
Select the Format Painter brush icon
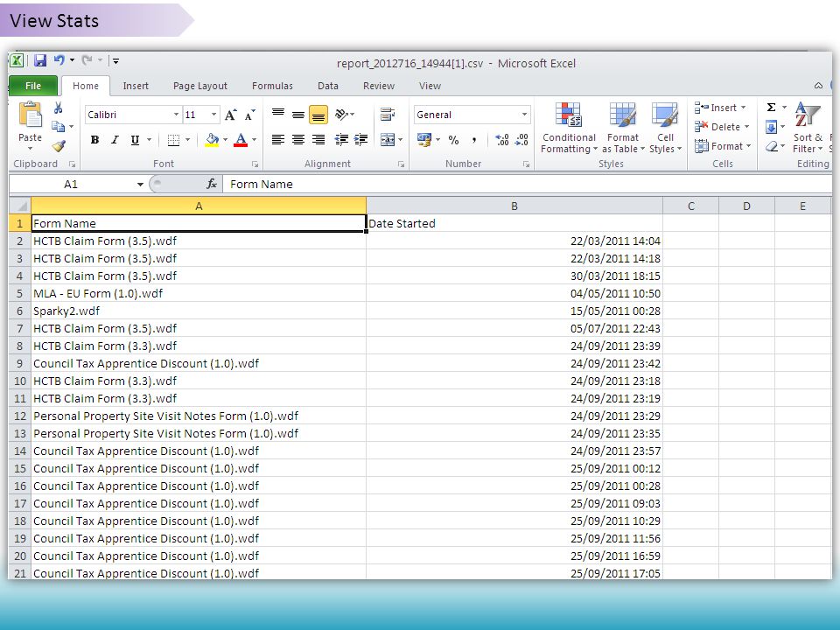click(x=59, y=146)
